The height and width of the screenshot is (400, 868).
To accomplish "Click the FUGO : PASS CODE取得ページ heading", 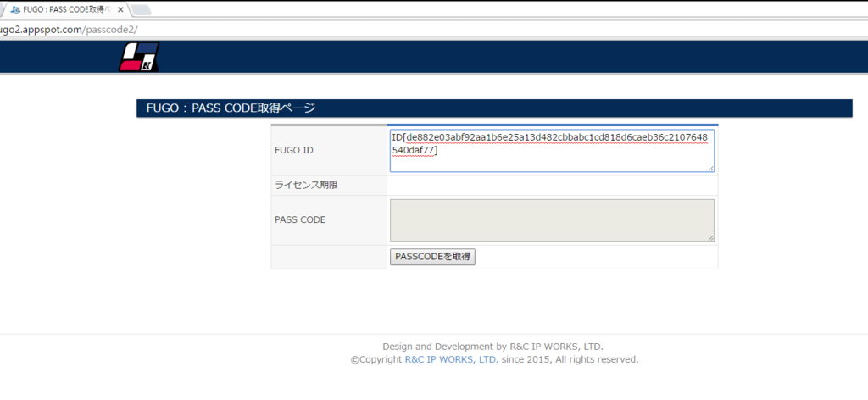I will pos(231,108).
